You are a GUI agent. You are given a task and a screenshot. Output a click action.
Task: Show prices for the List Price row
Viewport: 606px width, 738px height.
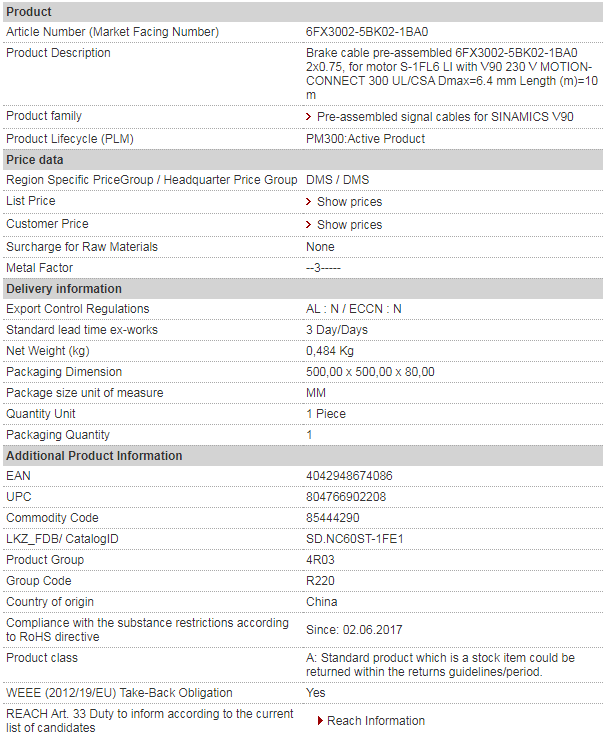350,201
